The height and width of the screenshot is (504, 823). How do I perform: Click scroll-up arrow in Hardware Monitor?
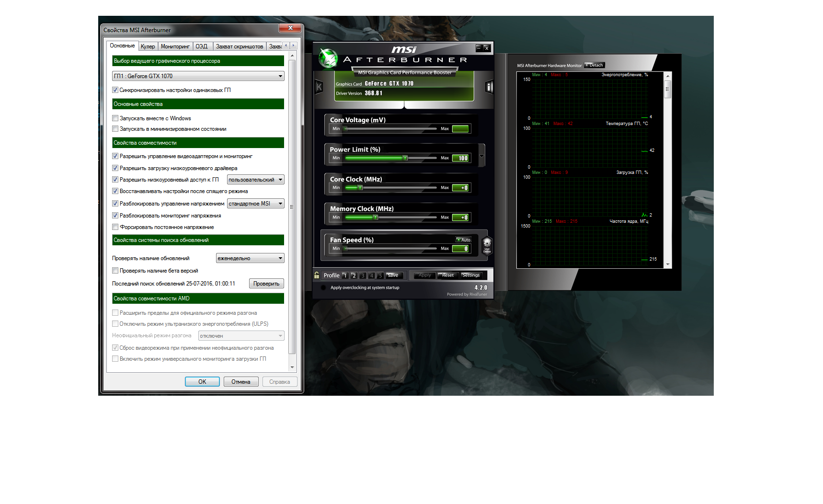coord(668,76)
